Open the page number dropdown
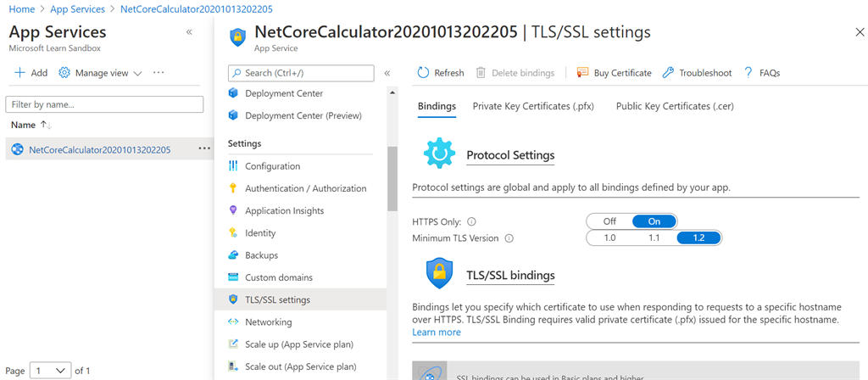 coord(50,370)
